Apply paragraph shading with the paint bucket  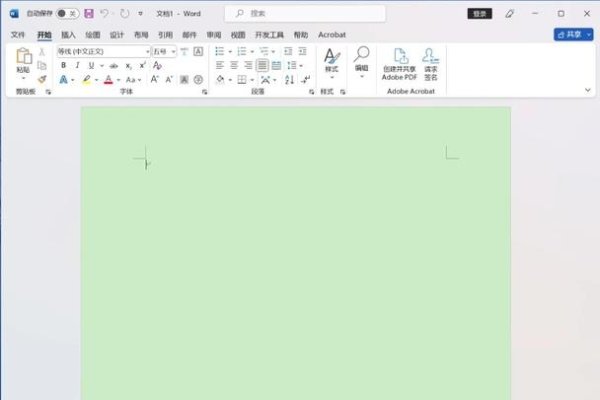220,80
